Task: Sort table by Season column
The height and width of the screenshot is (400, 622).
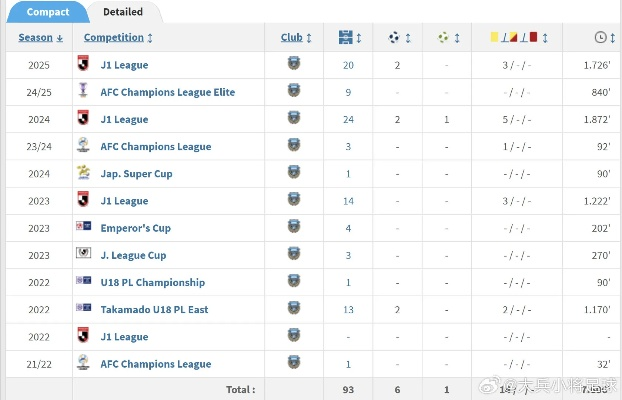Action: [x=40, y=38]
